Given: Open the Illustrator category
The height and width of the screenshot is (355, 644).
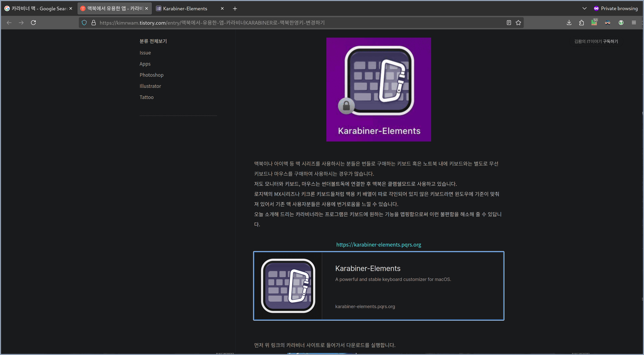Looking at the screenshot, I should (150, 86).
